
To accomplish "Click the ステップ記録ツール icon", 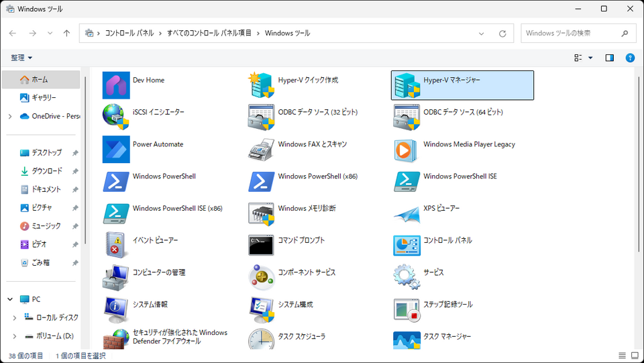I will pyautogui.click(x=407, y=309).
